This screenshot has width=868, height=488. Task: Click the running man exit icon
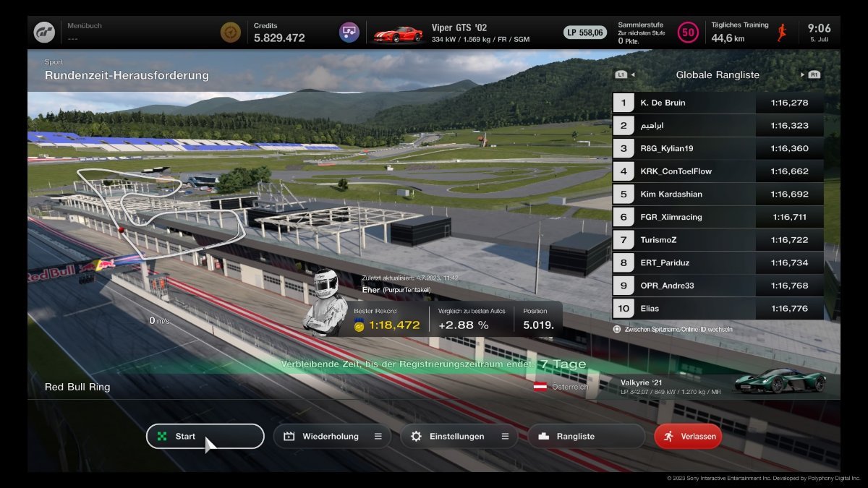pyautogui.click(x=668, y=437)
